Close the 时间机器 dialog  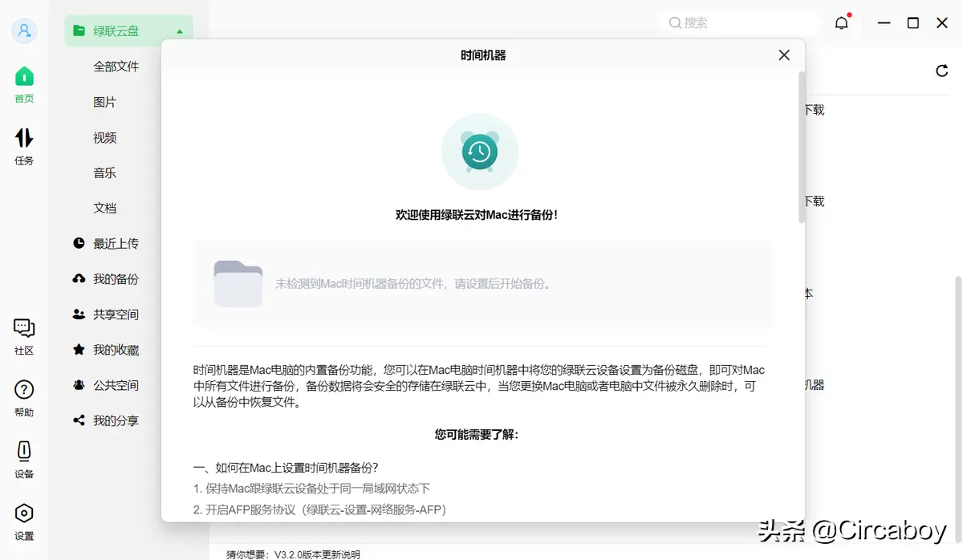[x=784, y=55]
